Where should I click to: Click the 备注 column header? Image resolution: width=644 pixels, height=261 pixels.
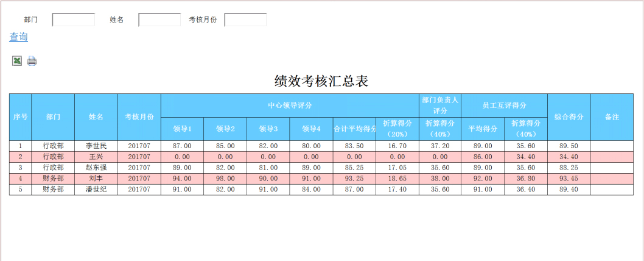point(612,116)
